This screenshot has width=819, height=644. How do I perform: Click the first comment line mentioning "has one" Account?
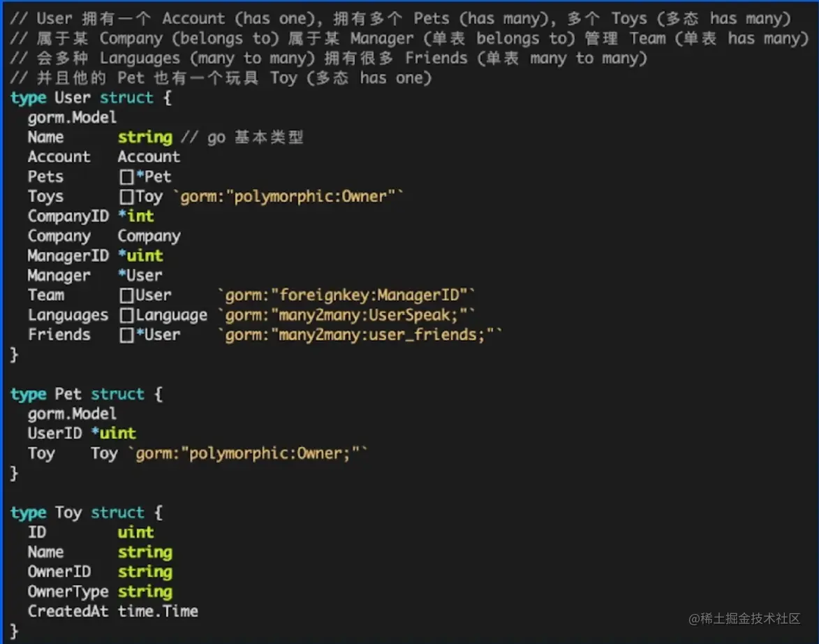tap(401, 19)
